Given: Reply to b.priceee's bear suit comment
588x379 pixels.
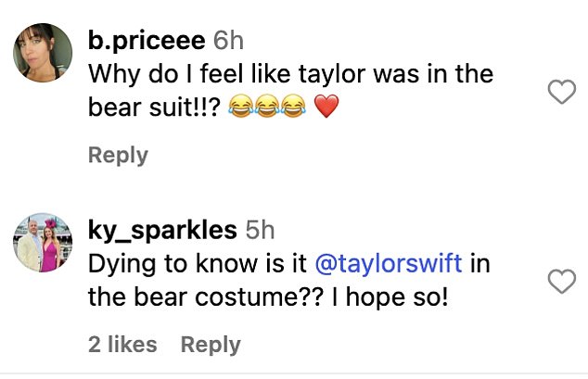Looking at the screenshot, I should (x=118, y=154).
